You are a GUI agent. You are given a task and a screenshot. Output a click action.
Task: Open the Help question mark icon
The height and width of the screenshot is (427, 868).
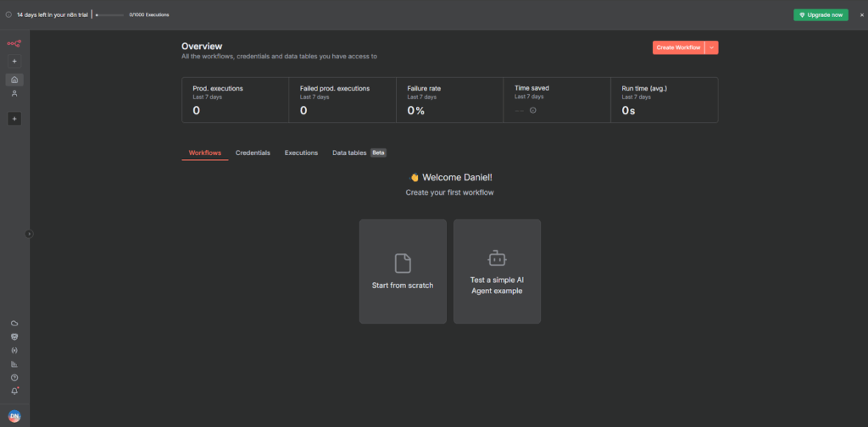point(14,377)
